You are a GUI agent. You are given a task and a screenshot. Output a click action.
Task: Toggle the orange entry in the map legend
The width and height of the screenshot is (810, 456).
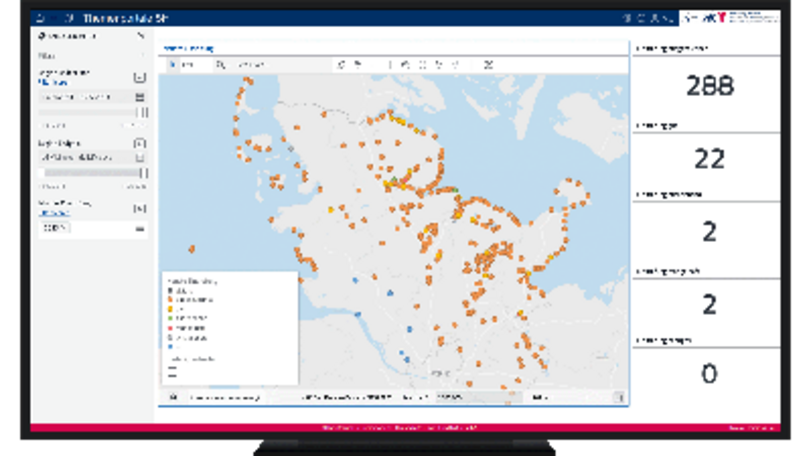click(x=171, y=300)
